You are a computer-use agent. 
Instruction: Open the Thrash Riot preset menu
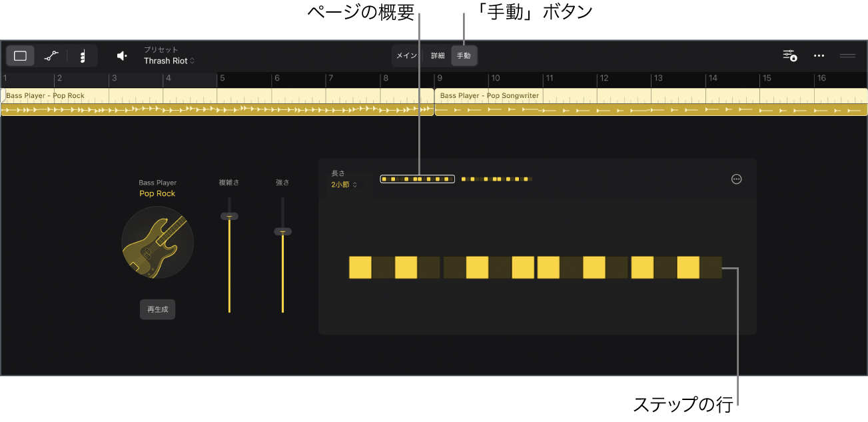169,61
